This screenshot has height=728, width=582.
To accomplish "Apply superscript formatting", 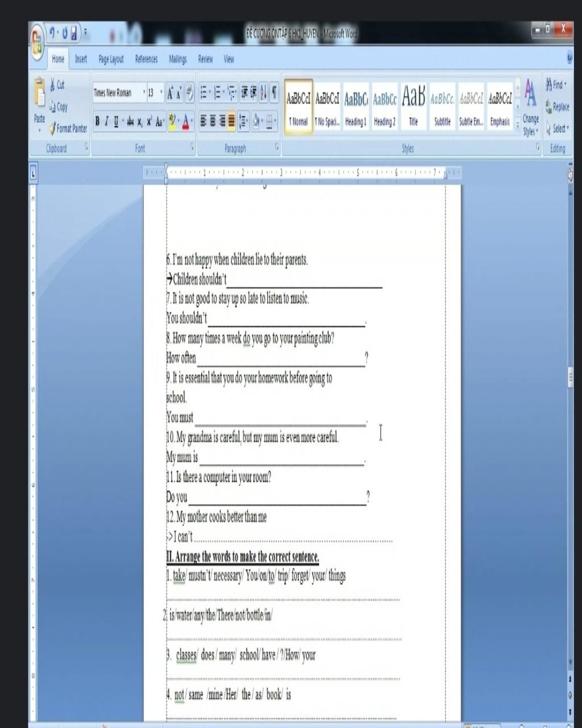I will click(x=149, y=121).
